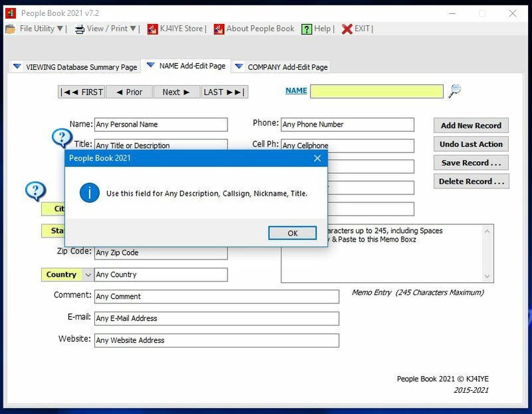The image size is (532, 414).
Task: Click the NAME search link
Action: pos(296,91)
